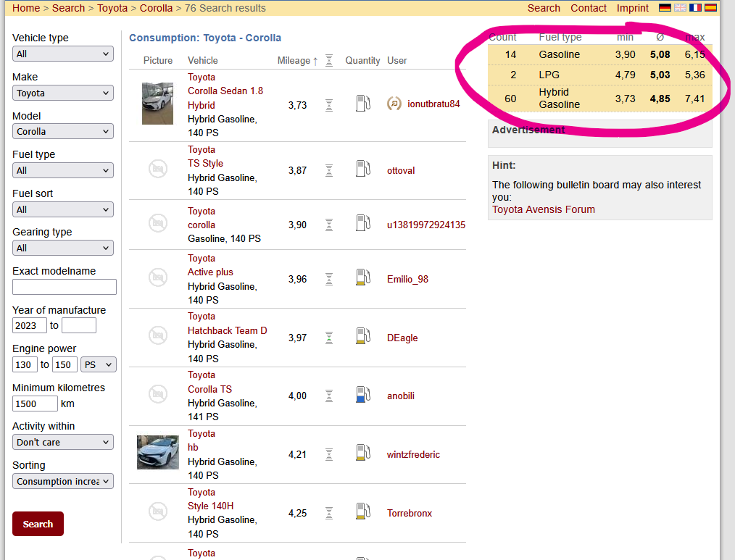Screen dimensions: 735x560
Task: Click the year of manufacture from field 2023
Action: [30, 325]
